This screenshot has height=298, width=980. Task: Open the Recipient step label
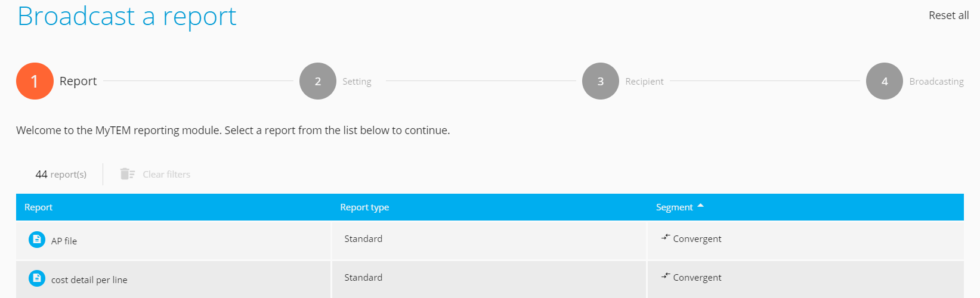tap(644, 82)
